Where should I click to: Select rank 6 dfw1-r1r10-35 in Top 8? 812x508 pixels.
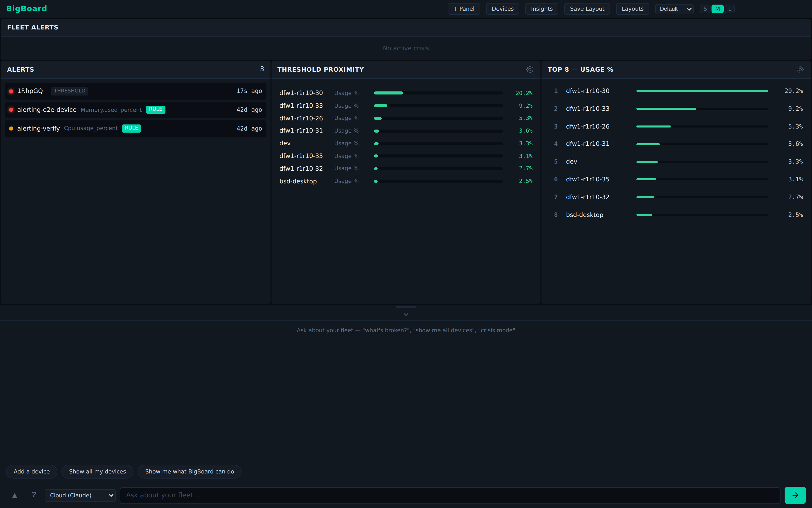point(587,179)
